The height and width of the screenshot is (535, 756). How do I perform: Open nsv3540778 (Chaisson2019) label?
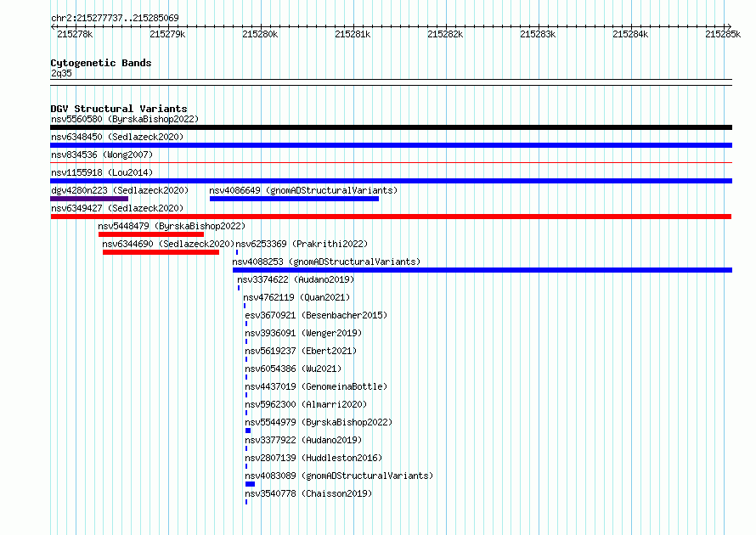[308, 493]
